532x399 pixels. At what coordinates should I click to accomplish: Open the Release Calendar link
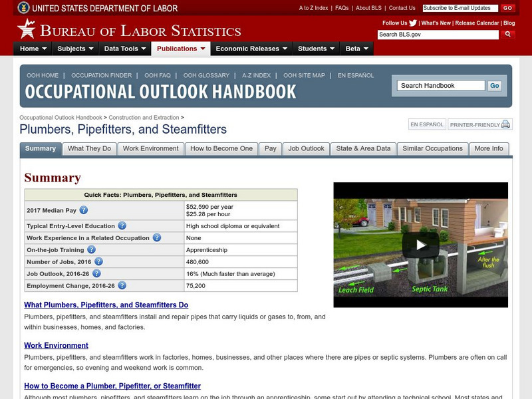tap(477, 23)
